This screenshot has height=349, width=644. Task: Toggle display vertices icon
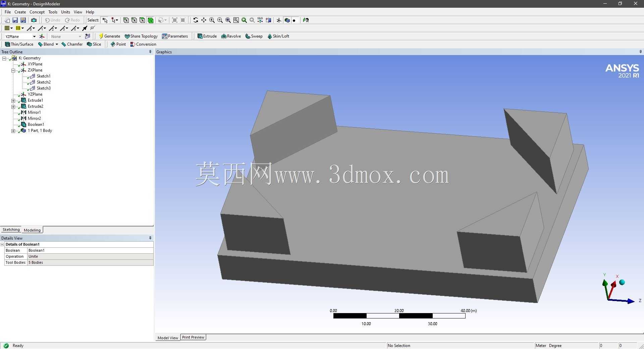[x=93, y=28]
